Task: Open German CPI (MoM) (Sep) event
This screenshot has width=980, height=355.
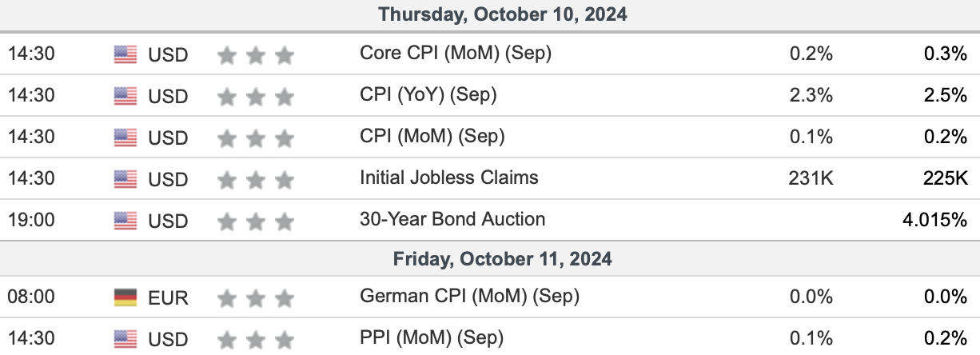Action: 469,297
